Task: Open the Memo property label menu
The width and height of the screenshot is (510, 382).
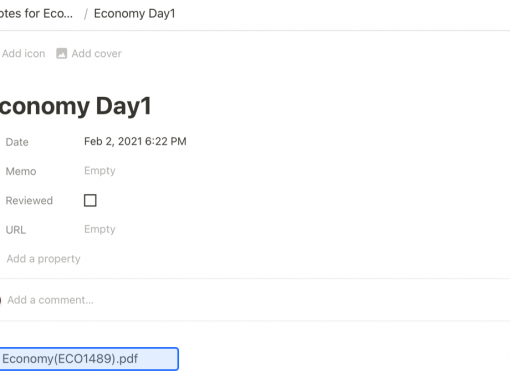Action: [21, 171]
